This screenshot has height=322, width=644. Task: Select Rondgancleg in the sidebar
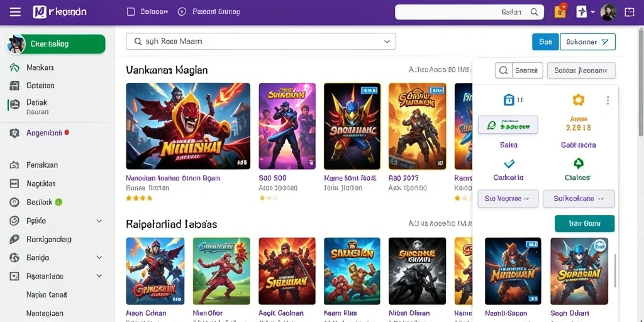(49, 239)
